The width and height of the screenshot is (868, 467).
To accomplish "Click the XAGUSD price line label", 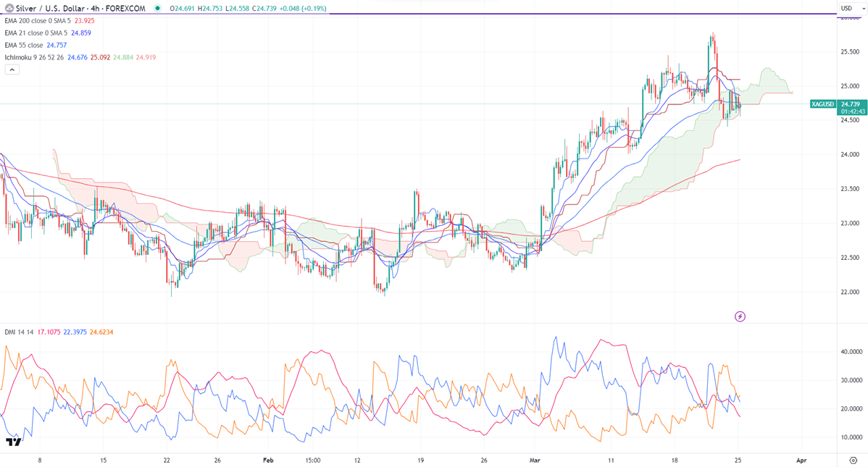I will click(822, 104).
